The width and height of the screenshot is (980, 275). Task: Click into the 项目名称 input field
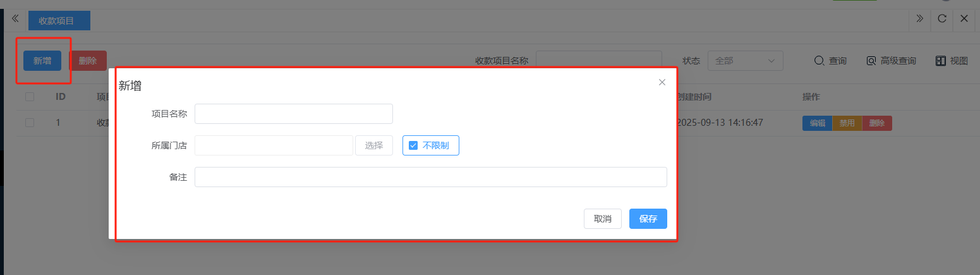[x=293, y=114]
